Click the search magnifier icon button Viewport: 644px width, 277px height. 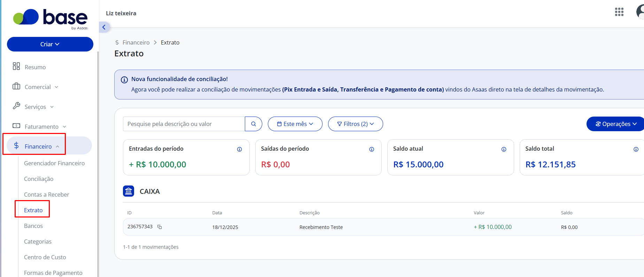(x=254, y=124)
